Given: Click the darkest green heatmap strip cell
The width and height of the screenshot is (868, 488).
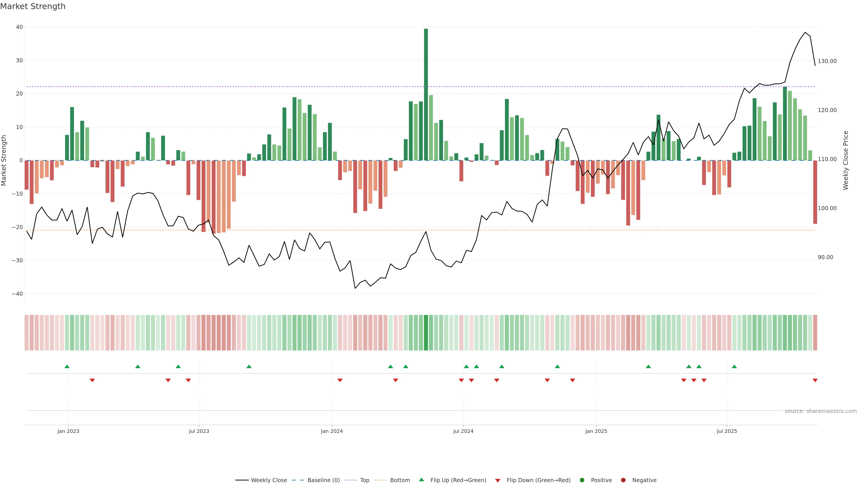Looking at the screenshot, I should (426, 332).
